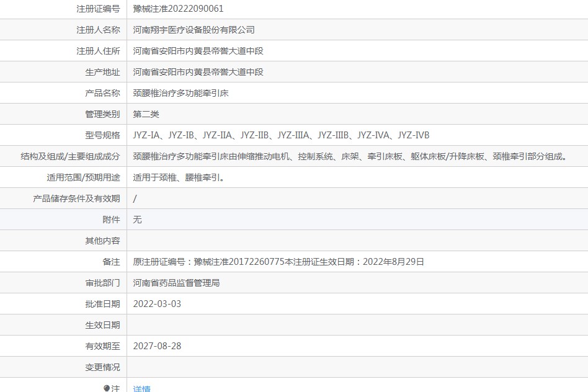The width and height of the screenshot is (588, 392).
Task: Click the 注册人住所 label
Action: [x=98, y=51]
